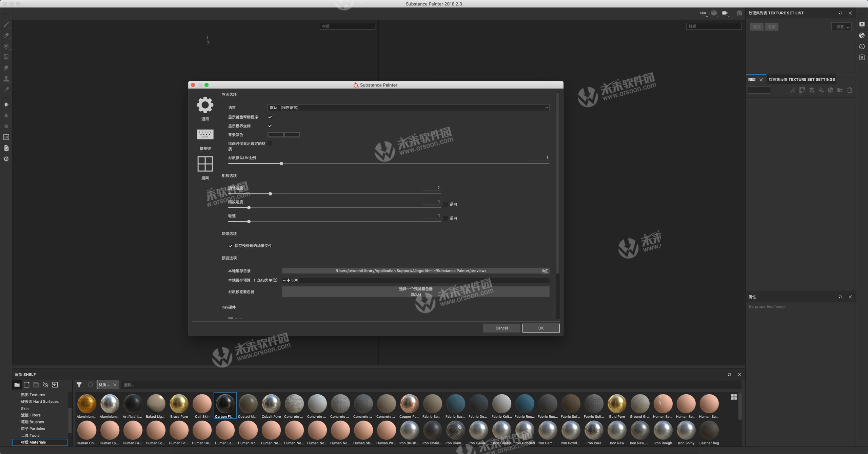This screenshot has width=868, height=454.
Task: Uncheck 显示键盘帮助程序 checkbox
Action: (x=270, y=117)
